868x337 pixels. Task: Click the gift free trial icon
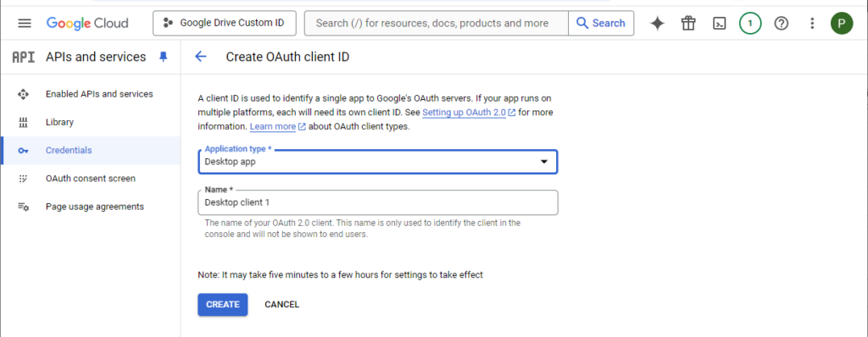688,23
